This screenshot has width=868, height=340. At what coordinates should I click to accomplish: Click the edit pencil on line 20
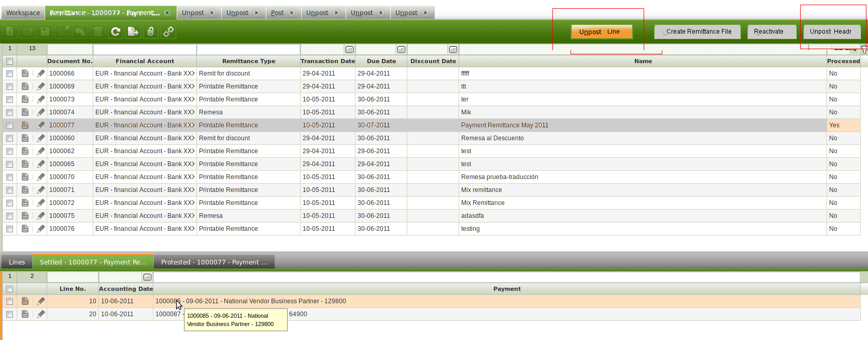pos(41,314)
